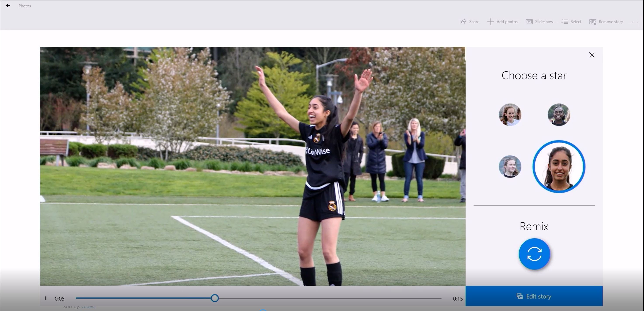Click the back arrow icon

8,5
